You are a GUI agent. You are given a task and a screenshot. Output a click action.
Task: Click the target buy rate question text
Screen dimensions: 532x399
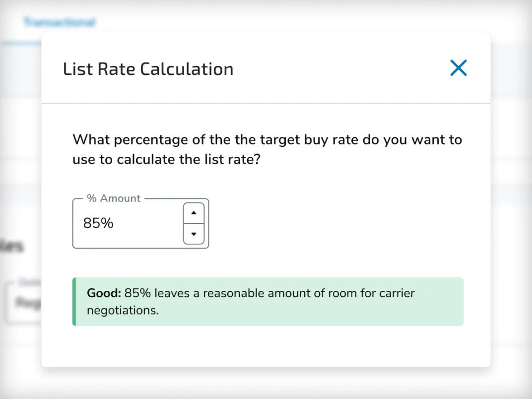267,149
